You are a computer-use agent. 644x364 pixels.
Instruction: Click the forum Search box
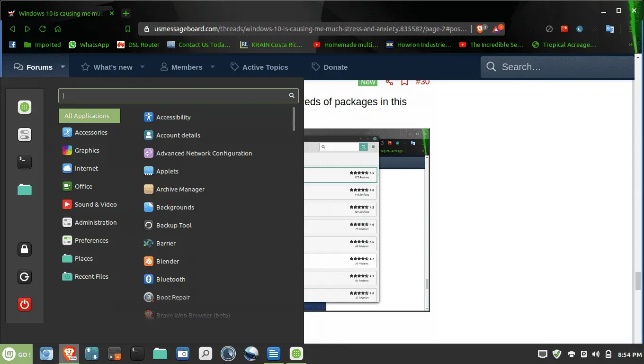557,67
